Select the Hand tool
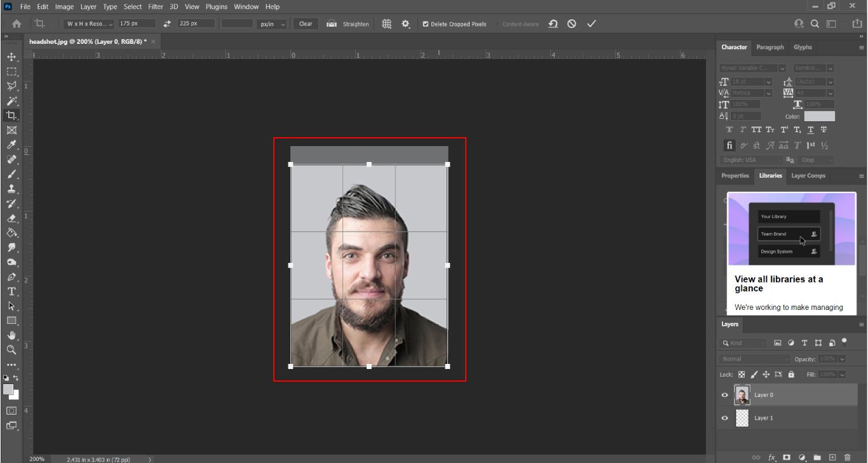 coord(11,335)
